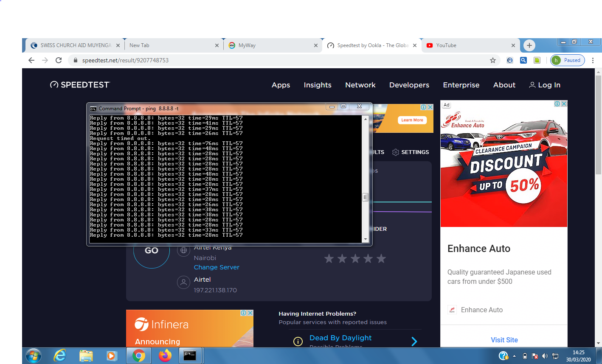Click the Change Server link

(x=217, y=267)
